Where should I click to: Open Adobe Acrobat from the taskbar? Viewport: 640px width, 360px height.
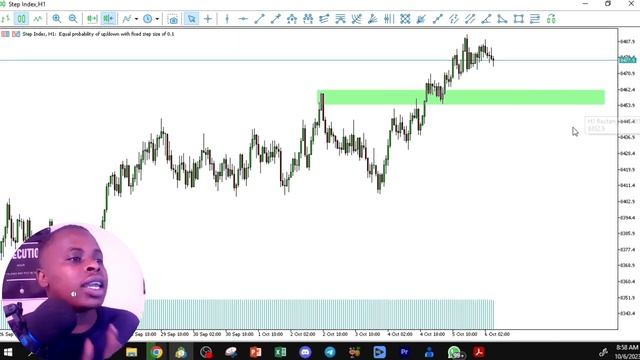(479, 352)
